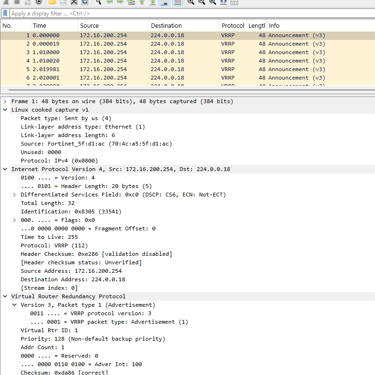
Task: Select the 'Packet type: Sent by us (4)' row
Action: tap(66, 118)
